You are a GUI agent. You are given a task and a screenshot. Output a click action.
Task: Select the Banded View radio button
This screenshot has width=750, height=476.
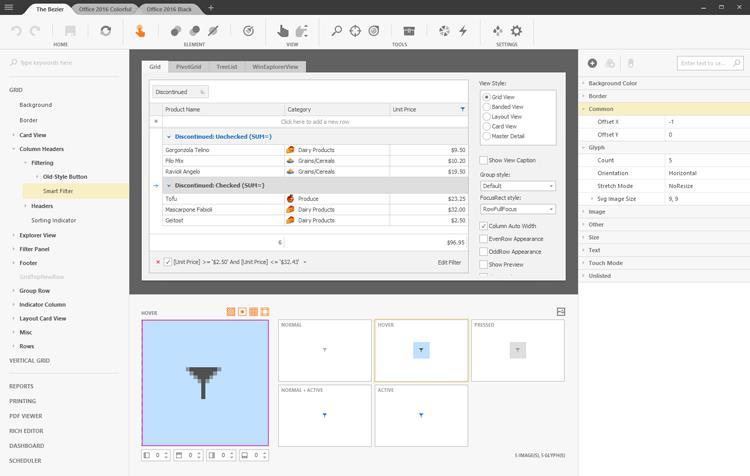click(487, 107)
